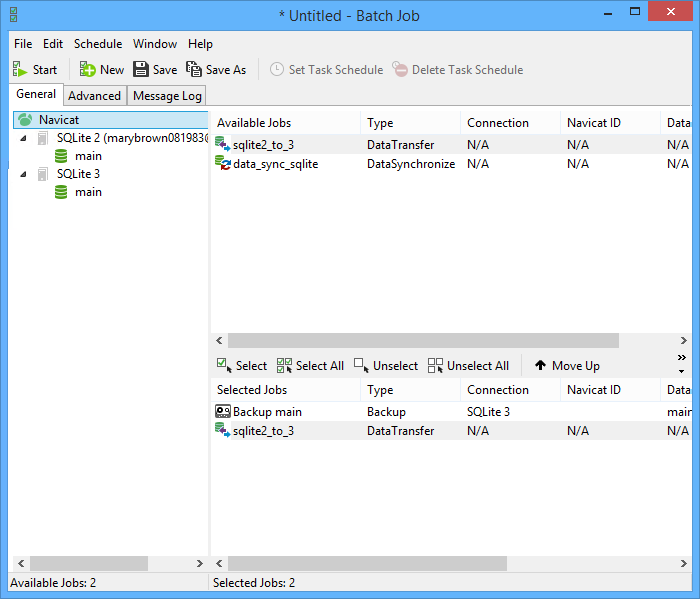This screenshot has height=599, width=700.
Task: Collapse the SQLite 3 connection tree node
Action: click(23, 174)
